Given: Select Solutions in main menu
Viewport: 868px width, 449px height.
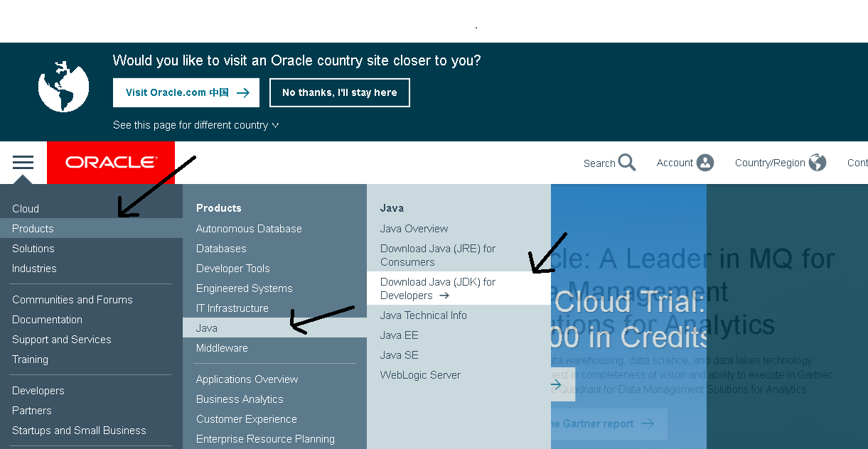Looking at the screenshot, I should [x=33, y=248].
